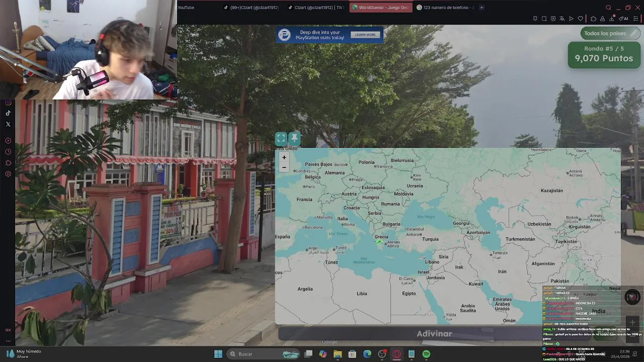
Task: Click Egipto on the map
Action: (409, 294)
